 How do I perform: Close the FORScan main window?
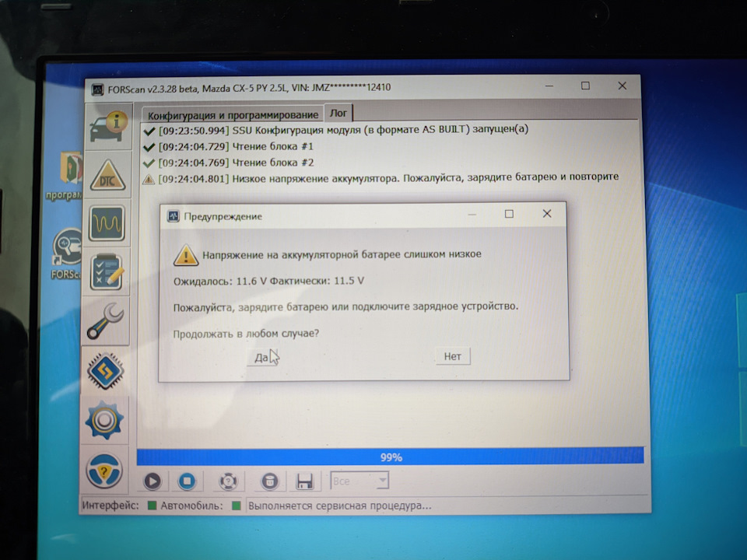pyautogui.click(x=622, y=86)
